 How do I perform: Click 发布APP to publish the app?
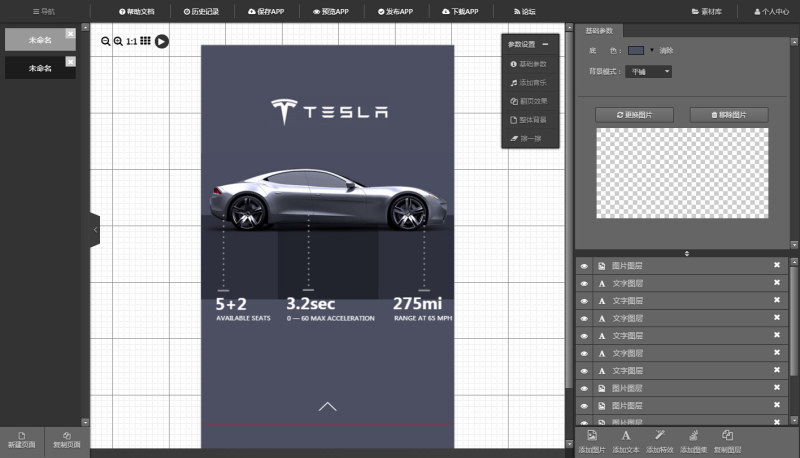pos(395,11)
